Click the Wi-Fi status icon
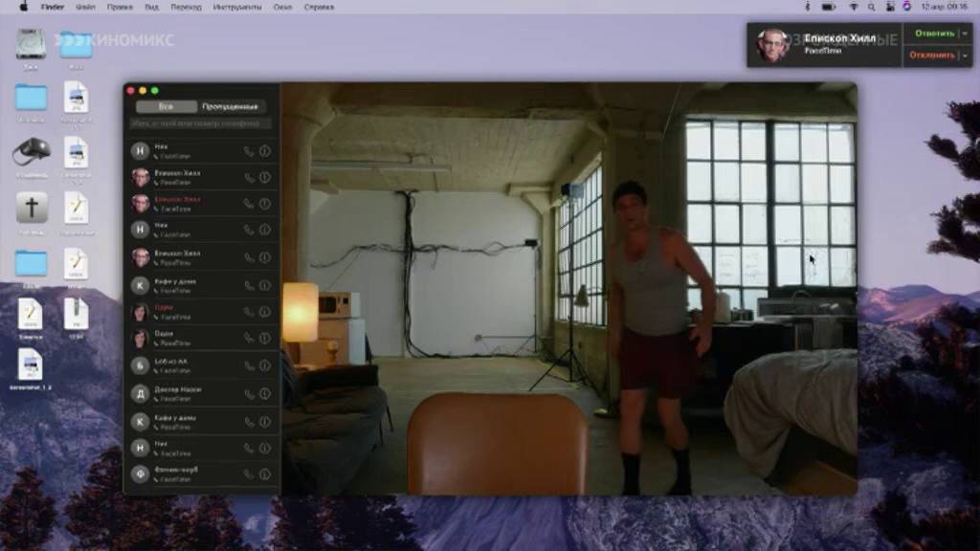The height and width of the screenshot is (551, 980). point(853,7)
